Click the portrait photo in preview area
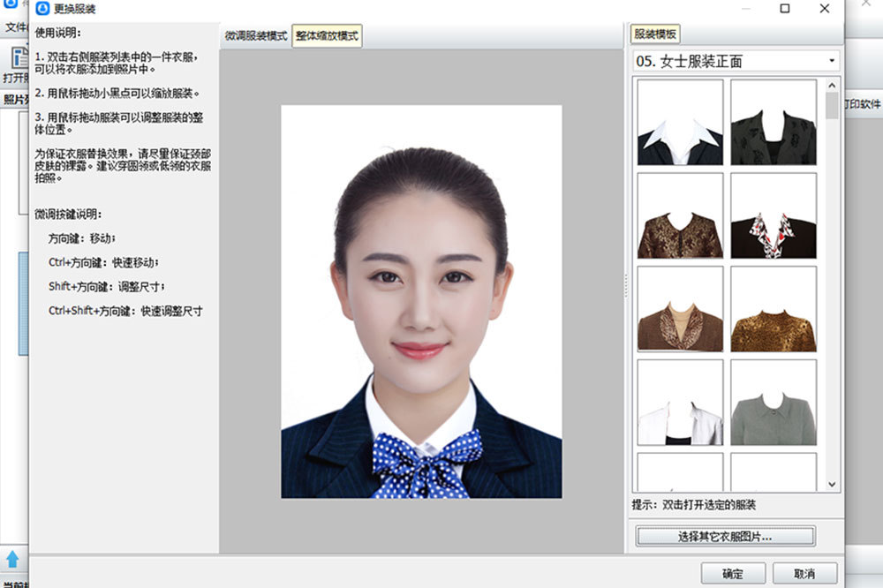 pos(421,301)
